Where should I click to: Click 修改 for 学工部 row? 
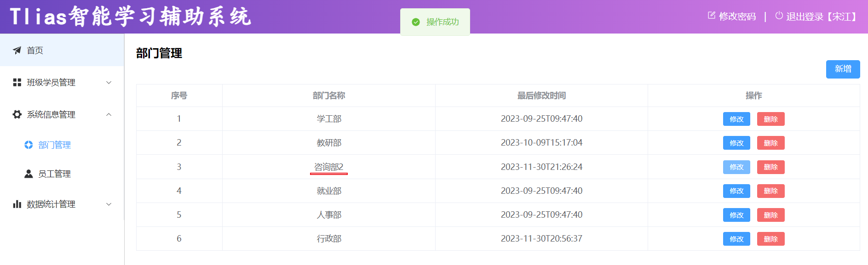click(736, 119)
